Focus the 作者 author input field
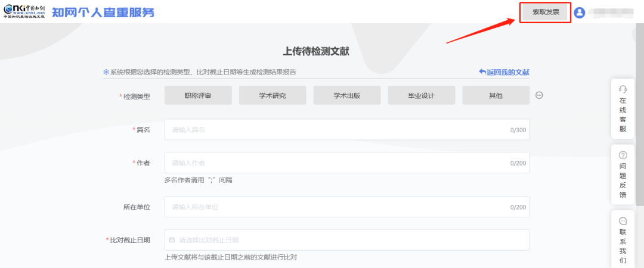This screenshot has height=268, width=644. click(347, 163)
